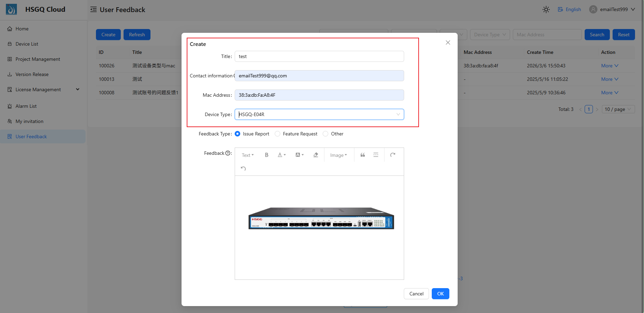Toggle dark/light theme with sun icon
Viewport: 644px width, 313px height.
546,9
